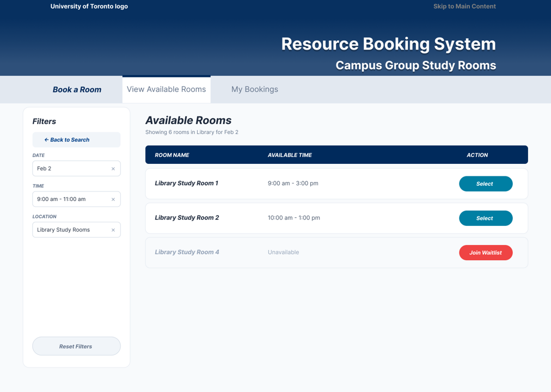Select Library Study Room 1
Image resolution: width=551 pixels, height=392 pixels.
tap(486, 183)
